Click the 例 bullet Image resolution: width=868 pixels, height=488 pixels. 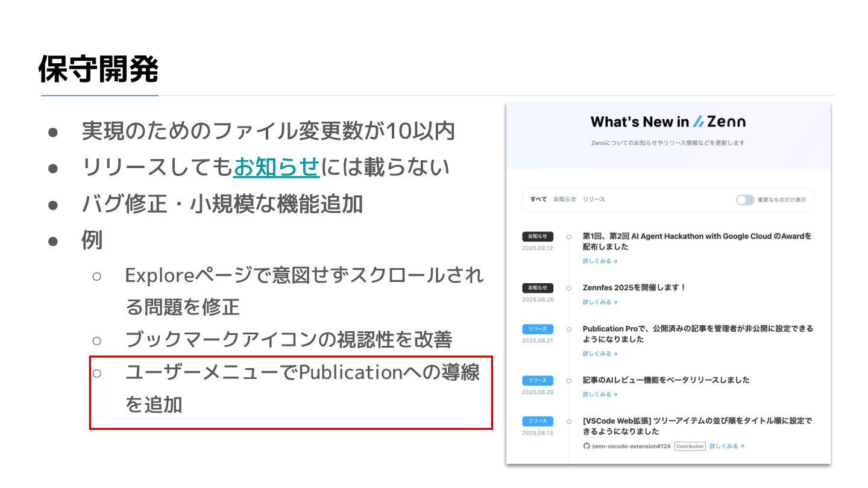pyautogui.click(x=92, y=240)
